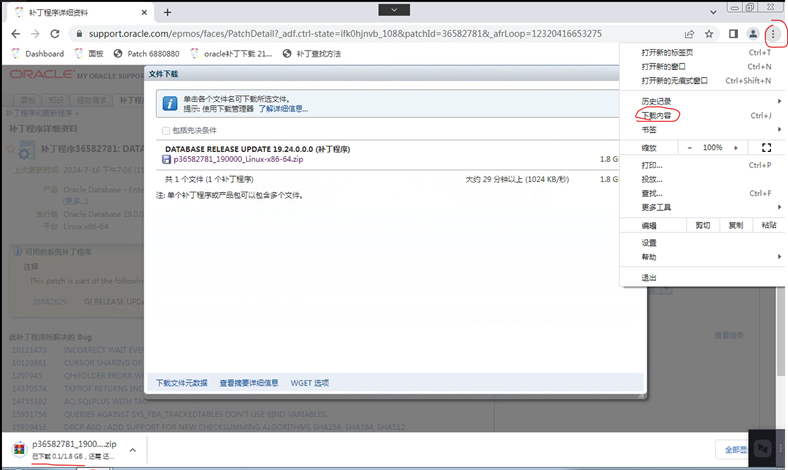Select 打印... menu item
Viewport: 788px width, 470px height.
pyautogui.click(x=703, y=165)
